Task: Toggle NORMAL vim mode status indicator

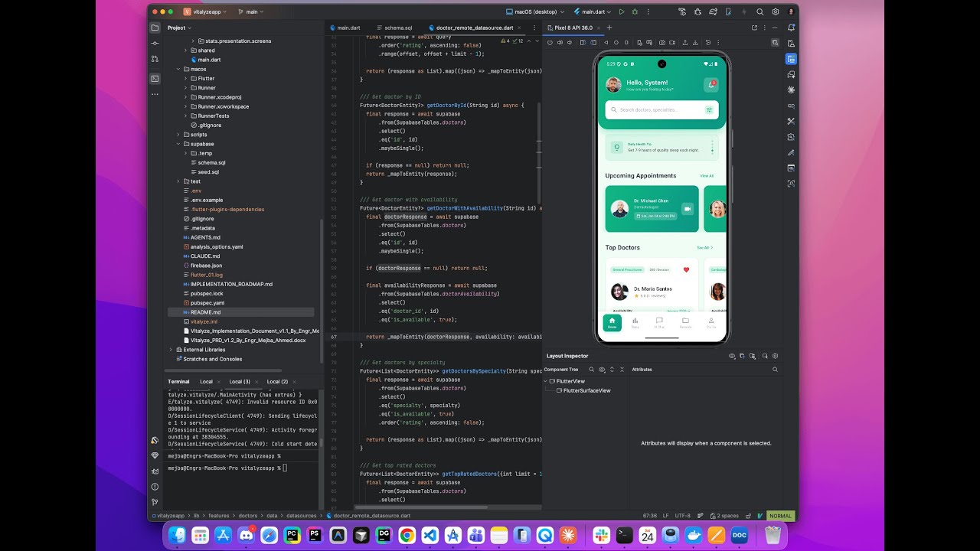Action: pyautogui.click(x=780, y=516)
